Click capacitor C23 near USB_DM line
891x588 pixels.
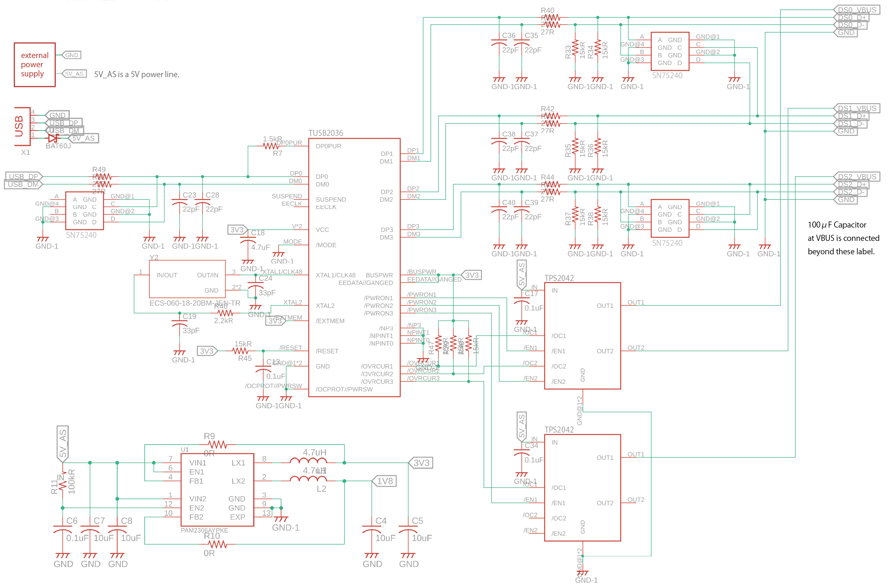(180, 201)
